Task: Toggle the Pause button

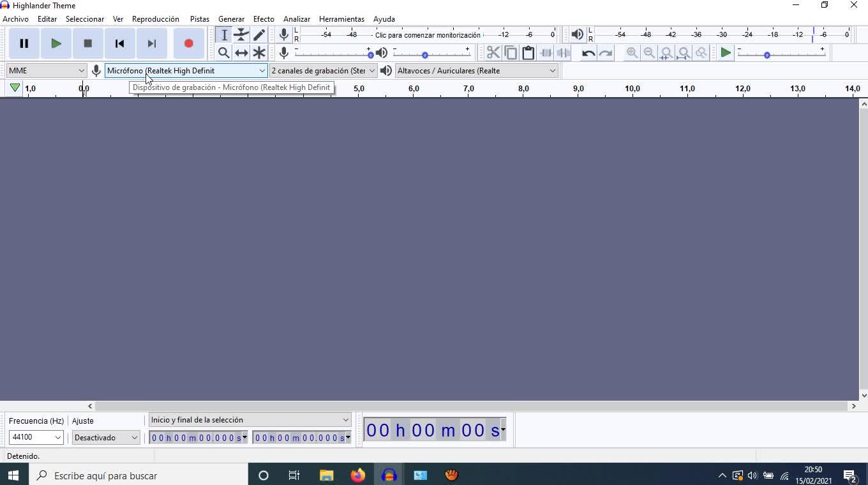Action: tap(24, 43)
